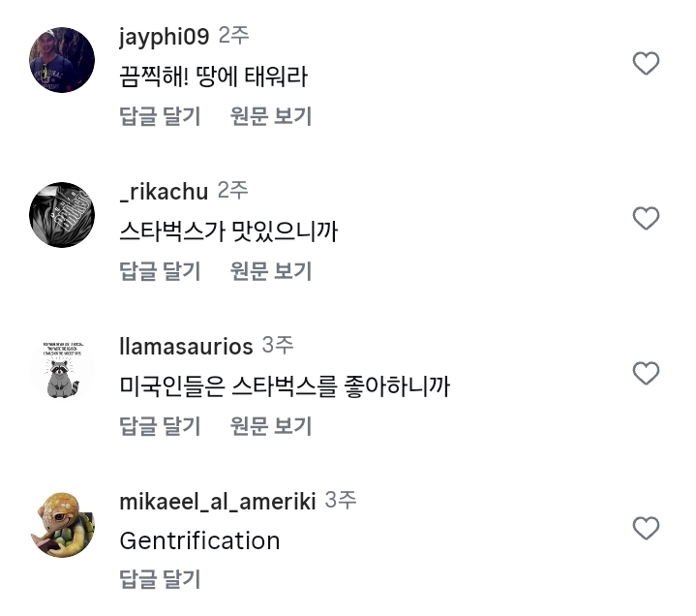Click the Gentrification comment text

pyautogui.click(x=199, y=540)
